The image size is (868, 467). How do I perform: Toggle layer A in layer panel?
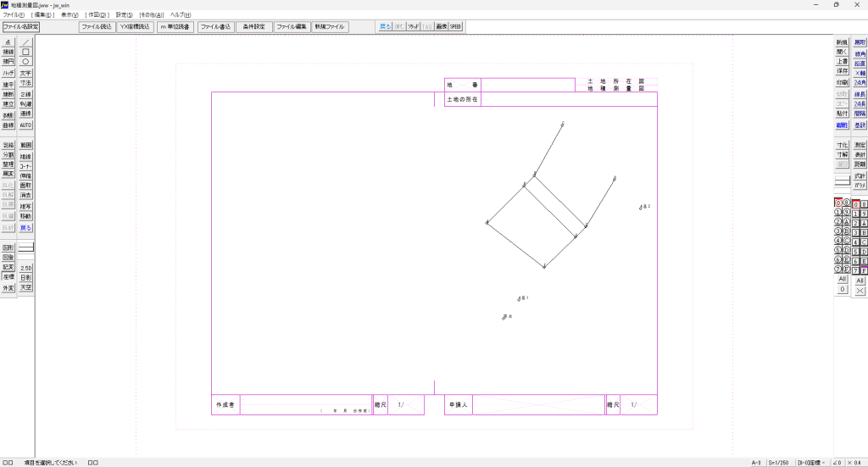pyautogui.click(x=845, y=224)
